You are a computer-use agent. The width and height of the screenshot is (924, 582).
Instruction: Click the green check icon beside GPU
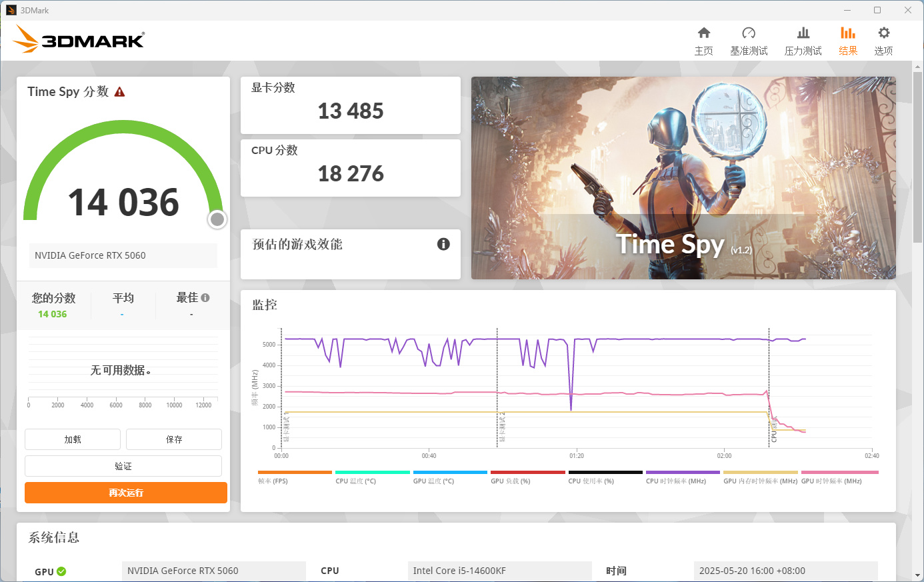61,571
